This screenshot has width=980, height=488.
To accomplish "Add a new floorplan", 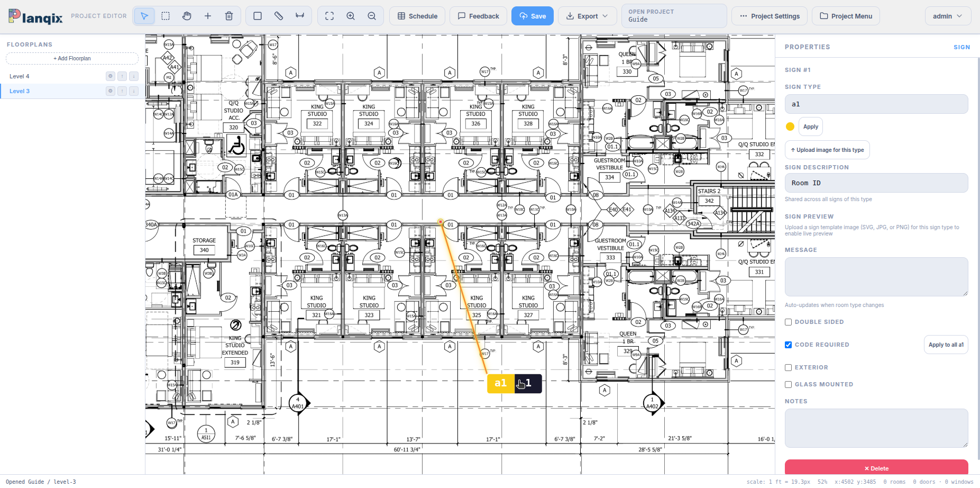I will [x=72, y=58].
